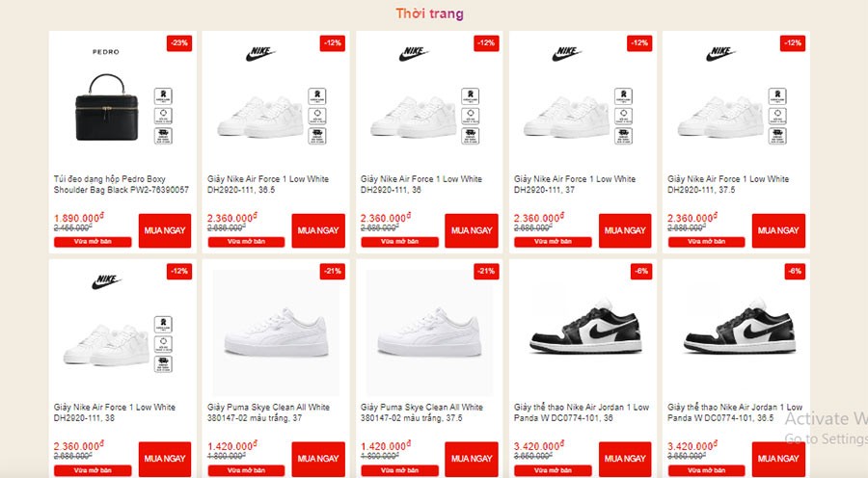Click the -6% badge on Jordan 1 Low size 36.5
This screenshot has width=868, height=478.
(x=794, y=272)
